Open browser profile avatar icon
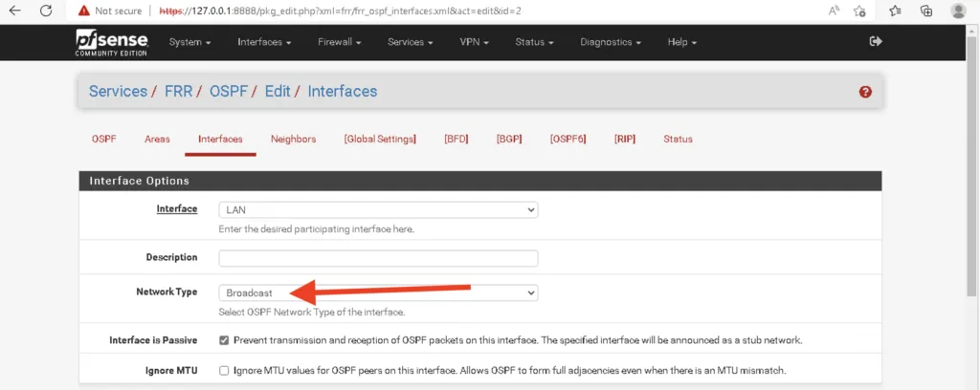980x390 pixels. click(957, 11)
